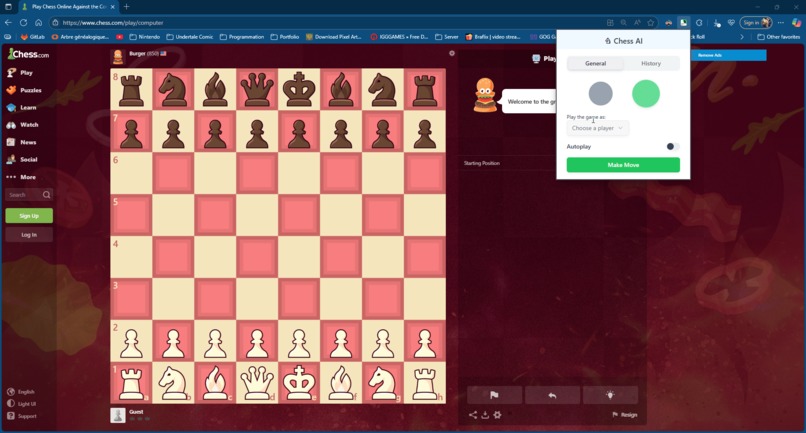This screenshot has height=433, width=806.
Task: Select the white rook on h1
Action: pyautogui.click(x=425, y=383)
